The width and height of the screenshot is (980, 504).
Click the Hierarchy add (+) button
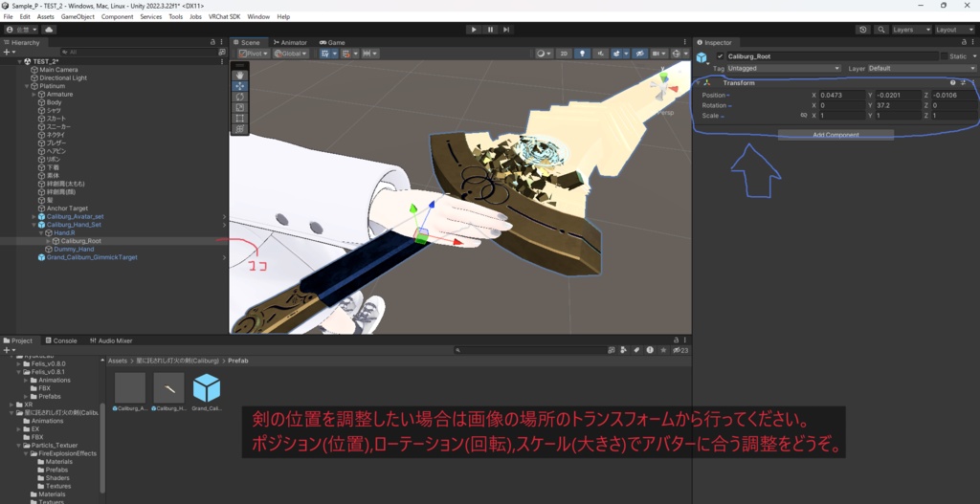click(8, 53)
